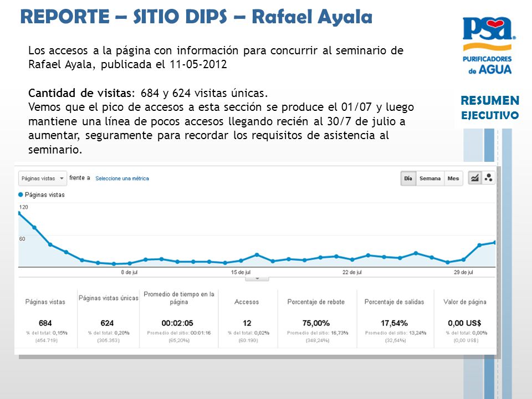Click the 22 de jul axis label
The width and height of the screenshot is (532, 399).
pos(352,273)
